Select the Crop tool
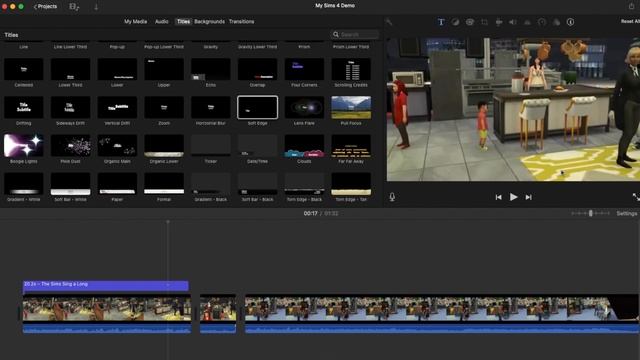This screenshot has width=640, height=360. tap(484, 22)
